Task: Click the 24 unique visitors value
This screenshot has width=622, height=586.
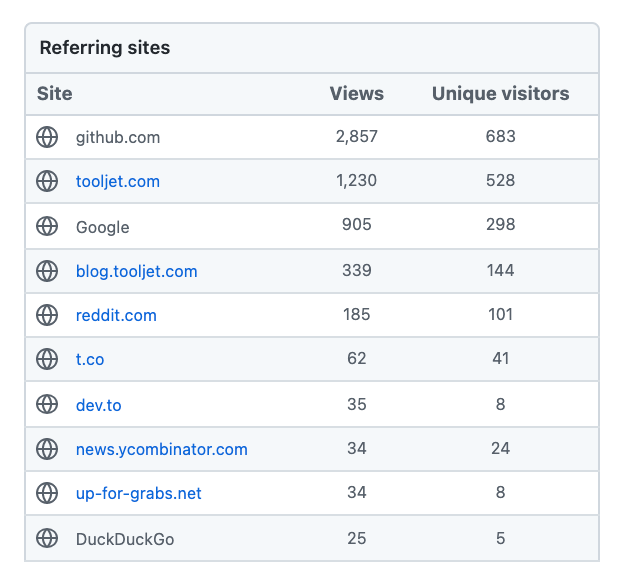Action: click(x=501, y=448)
